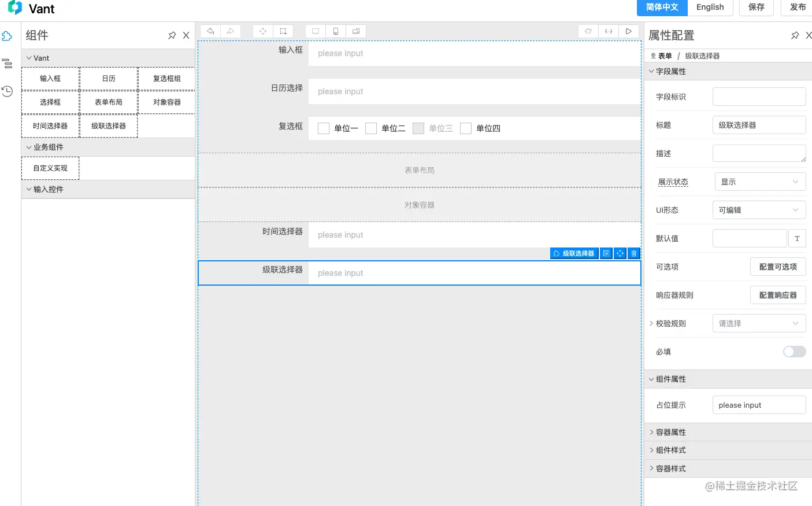
Task: Expand the 校验规则 row arrow
Action: pos(651,323)
